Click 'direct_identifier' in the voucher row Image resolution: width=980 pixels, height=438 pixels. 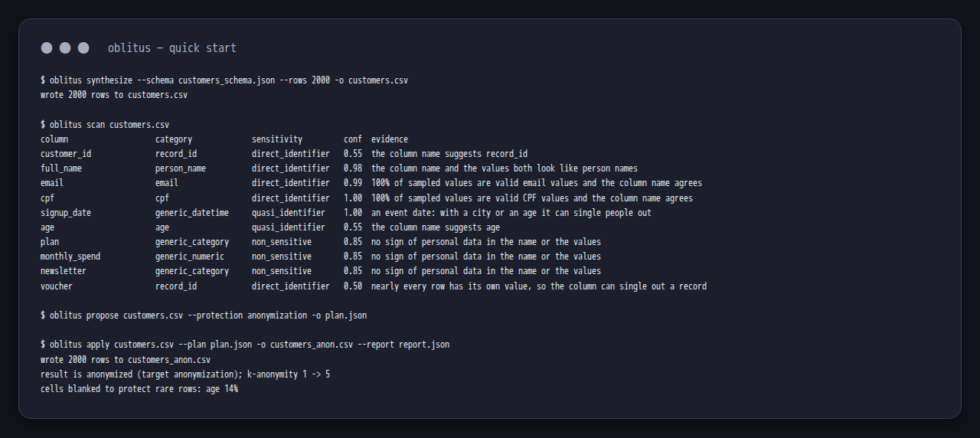(291, 286)
